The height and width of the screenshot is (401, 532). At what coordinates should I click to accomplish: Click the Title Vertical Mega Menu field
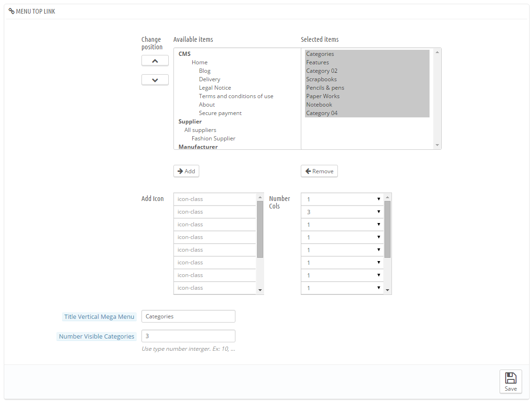(x=188, y=316)
